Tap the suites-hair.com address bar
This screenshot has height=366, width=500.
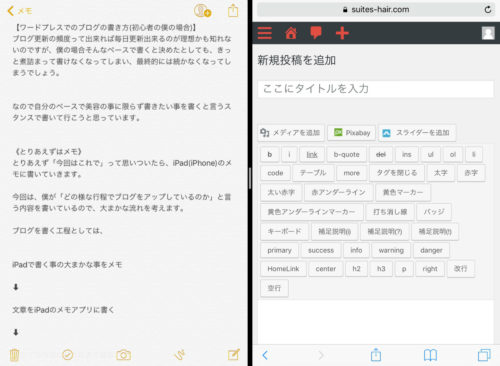coord(376,10)
